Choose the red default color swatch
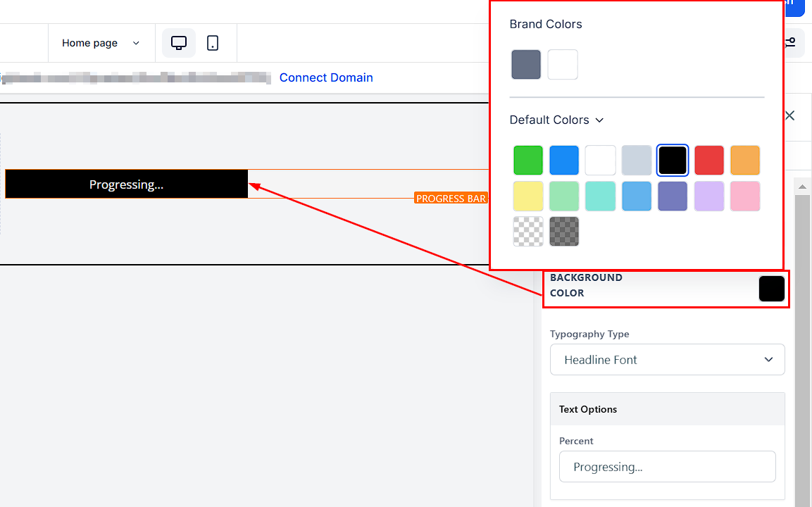The height and width of the screenshot is (507, 812). [708, 161]
